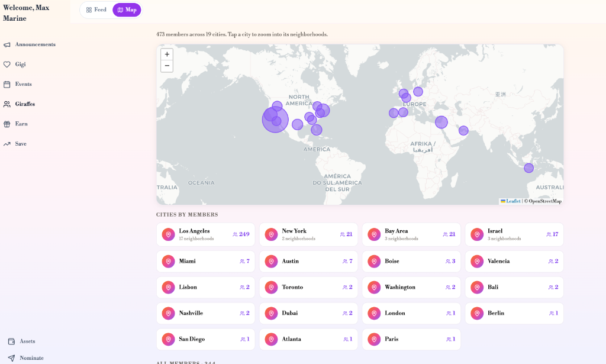Click 'Welcome, Max Marine' greeting
The width and height of the screenshot is (606, 364).
point(26,13)
